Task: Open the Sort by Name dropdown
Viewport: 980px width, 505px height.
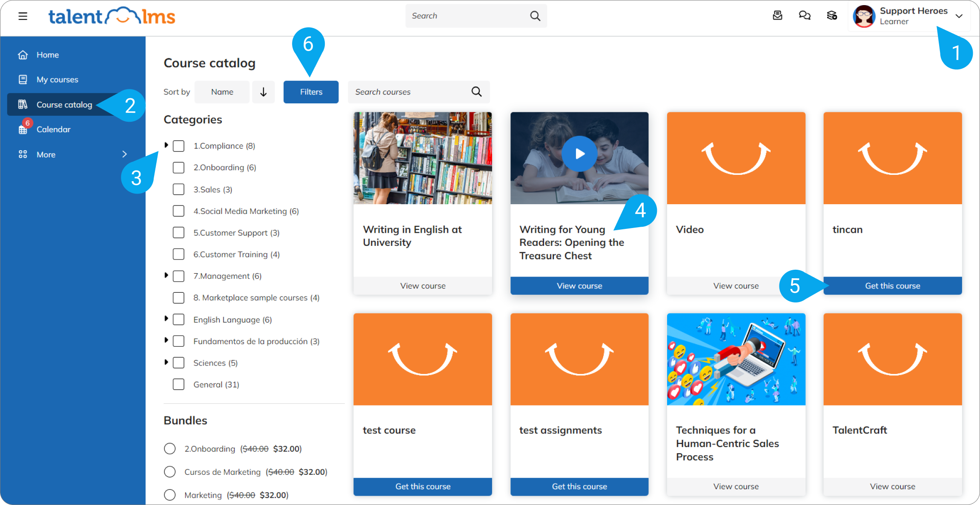Action: [222, 92]
